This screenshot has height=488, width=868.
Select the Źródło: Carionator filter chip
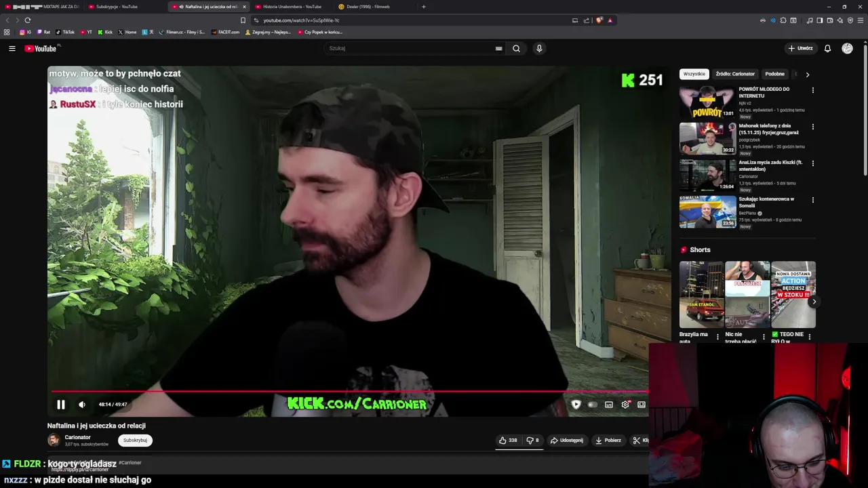coord(735,74)
